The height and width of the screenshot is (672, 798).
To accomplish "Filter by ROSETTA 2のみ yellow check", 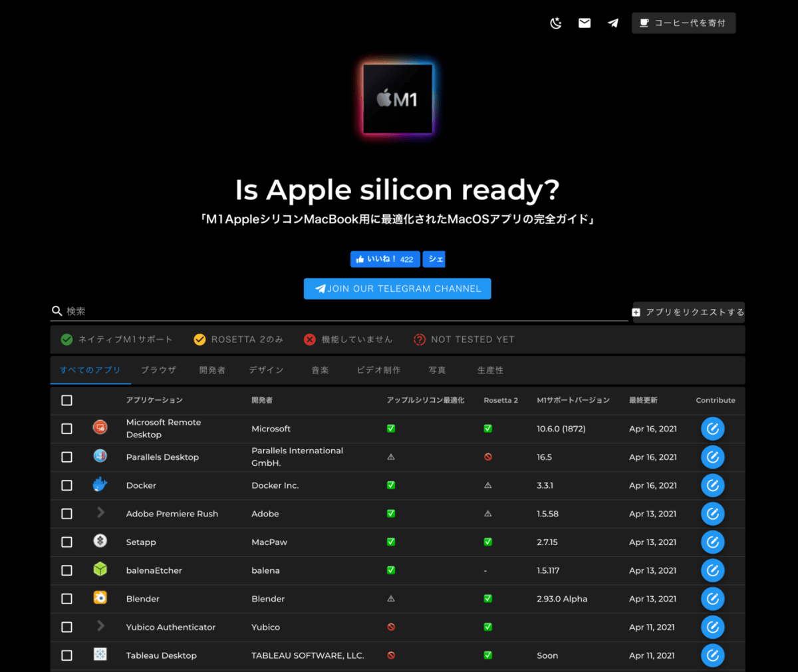I will 239,340.
